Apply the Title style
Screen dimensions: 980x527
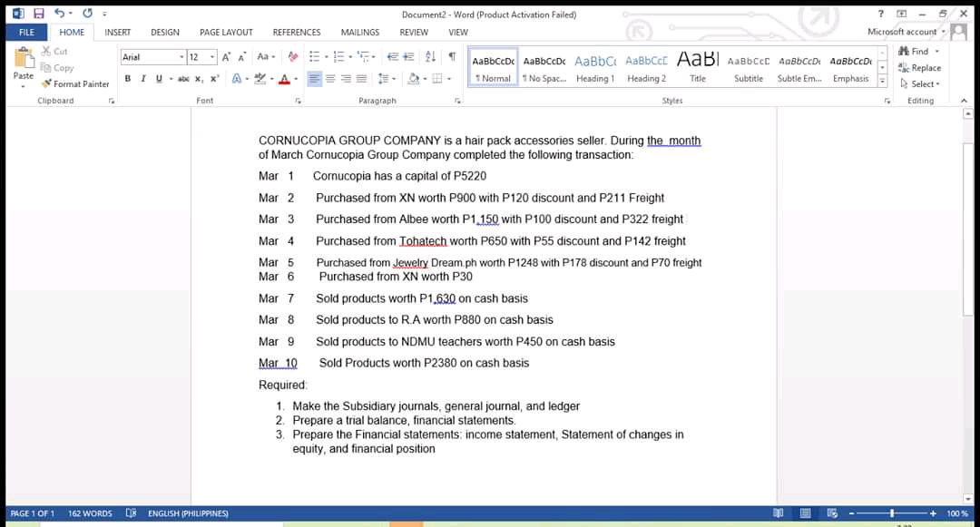click(698, 67)
